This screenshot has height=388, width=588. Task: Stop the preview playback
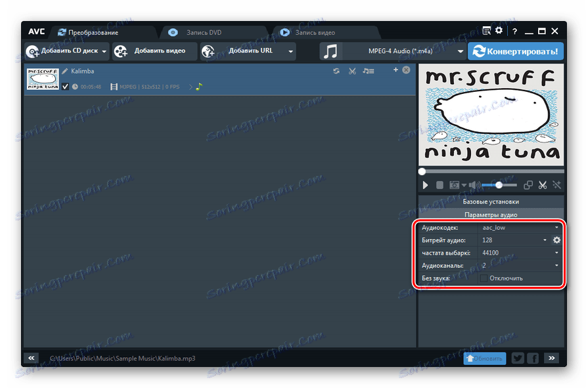point(440,185)
